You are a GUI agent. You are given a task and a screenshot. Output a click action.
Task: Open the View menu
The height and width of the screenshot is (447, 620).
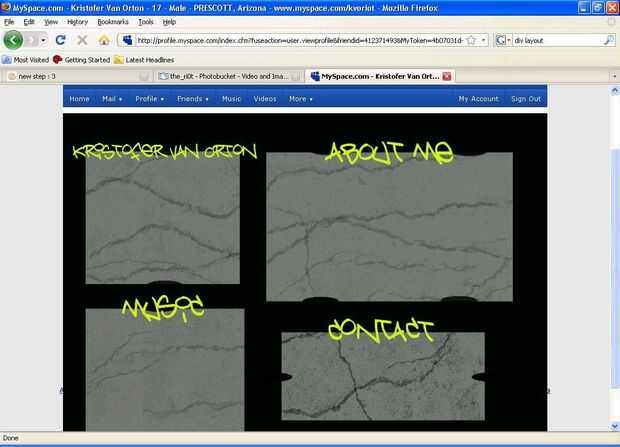pyautogui.click(x=51, y=22)
